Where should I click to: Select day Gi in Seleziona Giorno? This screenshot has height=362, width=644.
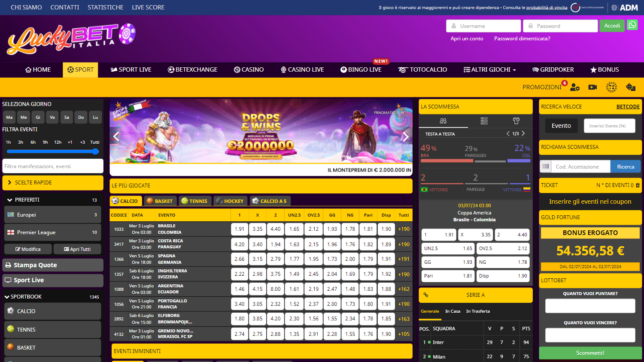(x=38, y=117)
